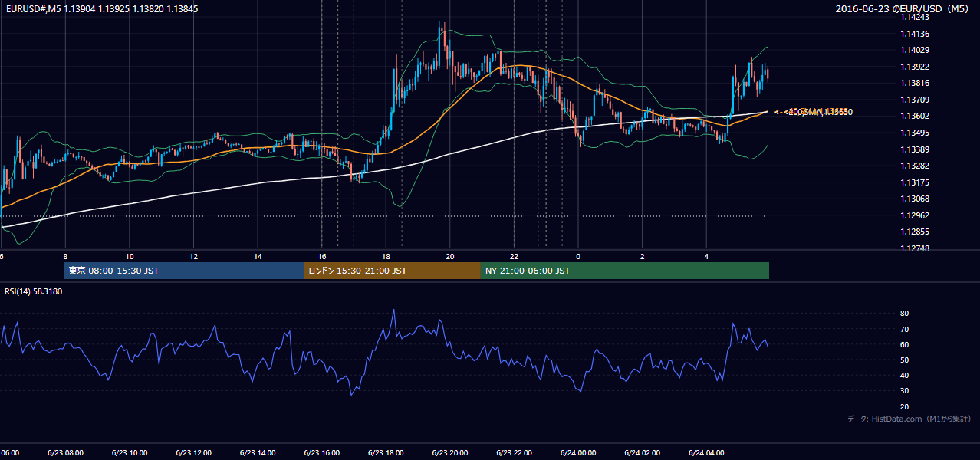Click price axis label 1.13068
This screenshot has width=980, height=460.
pos(916,199)
